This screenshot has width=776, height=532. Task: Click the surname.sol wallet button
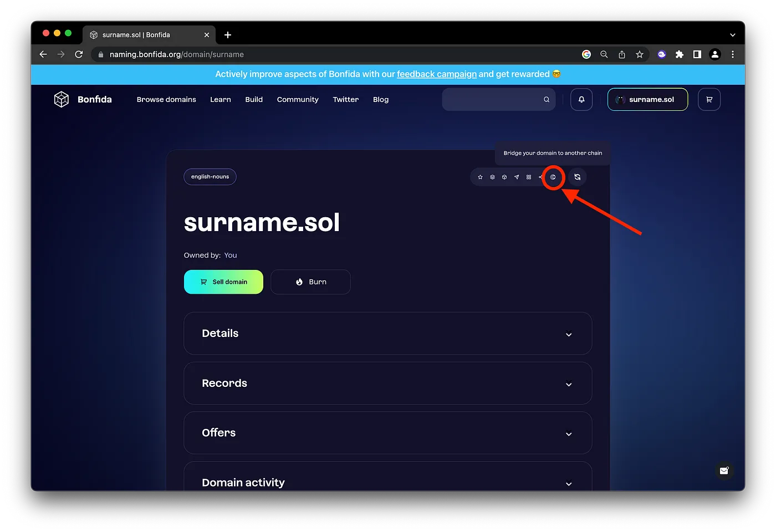coord(647,99)
